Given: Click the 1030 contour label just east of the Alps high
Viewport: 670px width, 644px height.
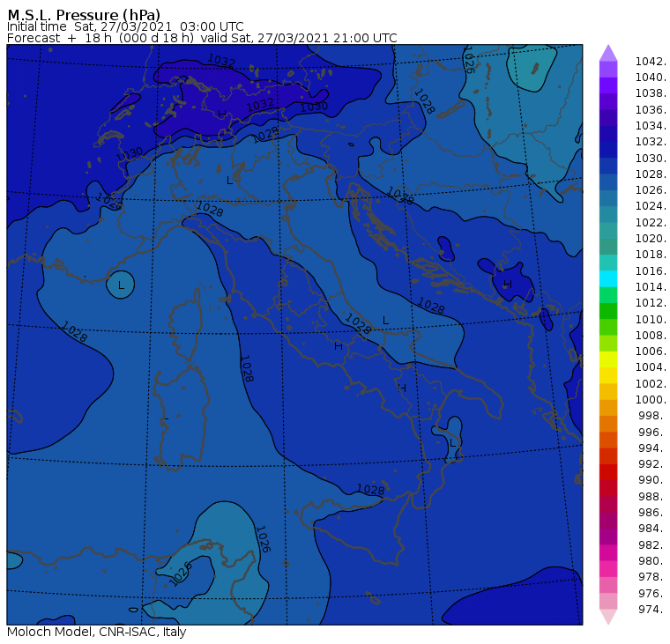Looking at the screenshot, I should 314,107.
